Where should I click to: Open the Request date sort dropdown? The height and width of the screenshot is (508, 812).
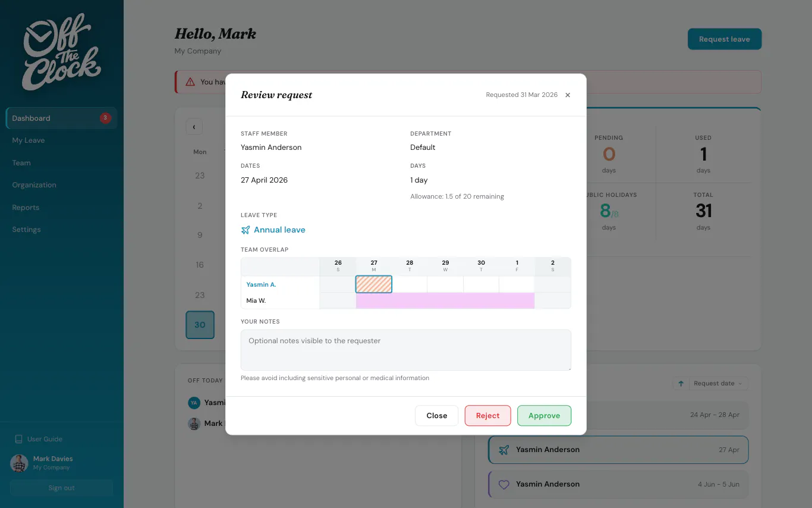pyautogui.click(x=718, y=384)
